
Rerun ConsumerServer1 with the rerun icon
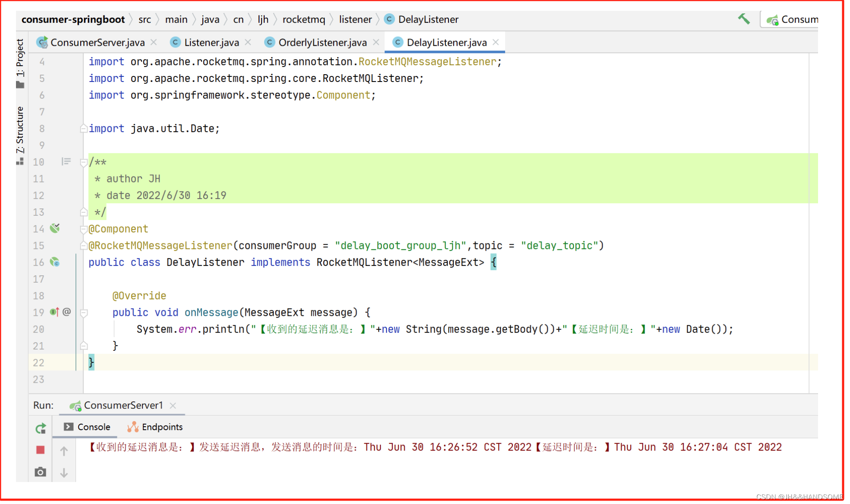pos(41,428)
